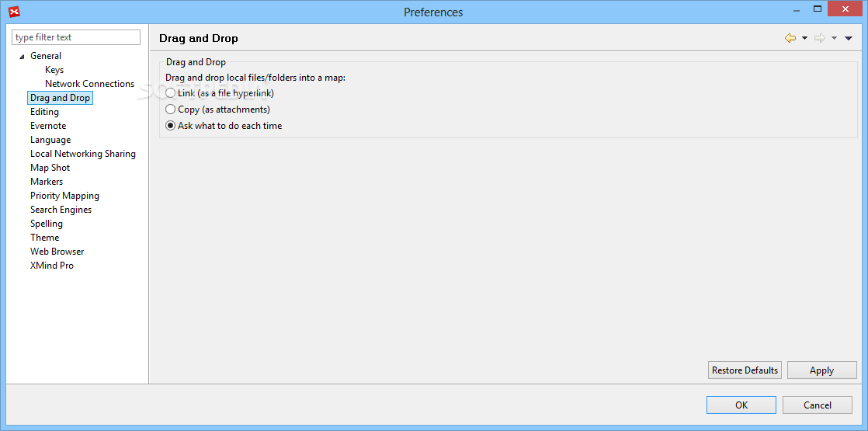Image resolution: width=868 pixels, height=431 pixels.
Task: Click the type filter text field
Action: (76, 37)
